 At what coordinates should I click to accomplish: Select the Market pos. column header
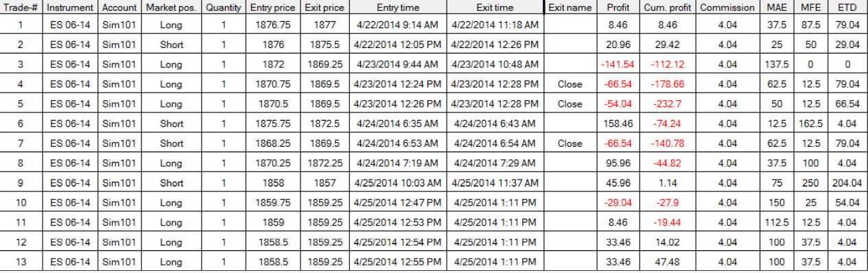pos(171,8)
